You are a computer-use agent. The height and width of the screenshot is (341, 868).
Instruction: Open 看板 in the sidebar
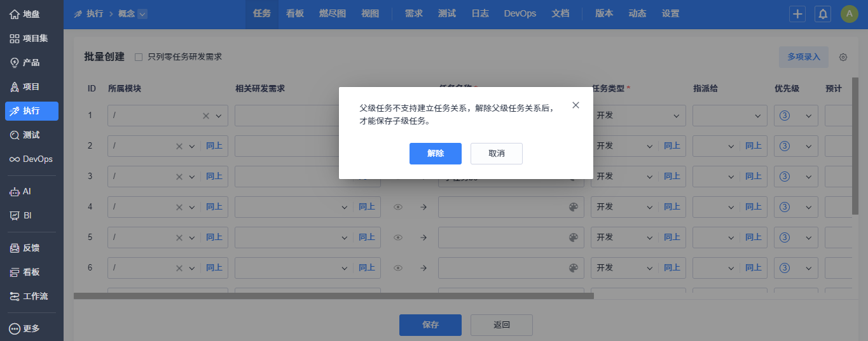coord(32,272)
